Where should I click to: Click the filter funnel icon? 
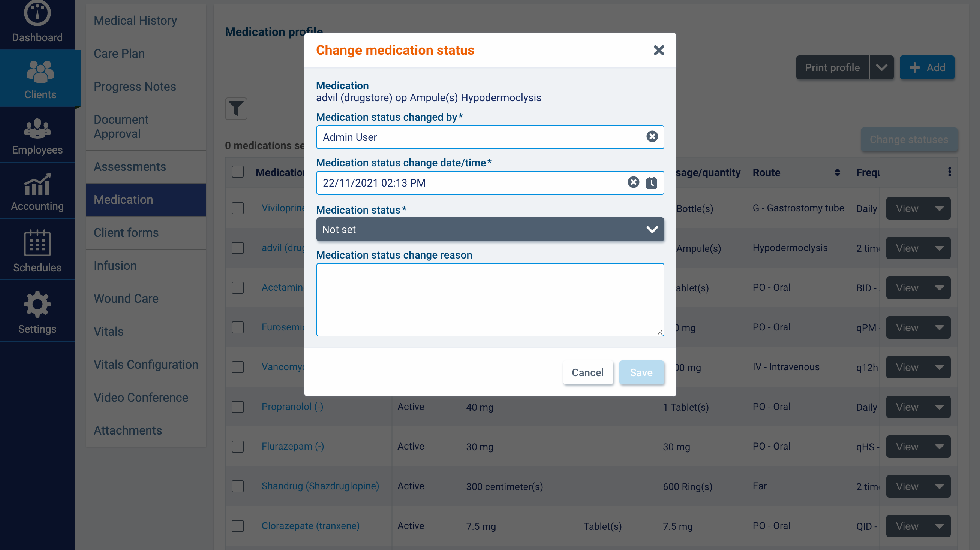point(236,109)
